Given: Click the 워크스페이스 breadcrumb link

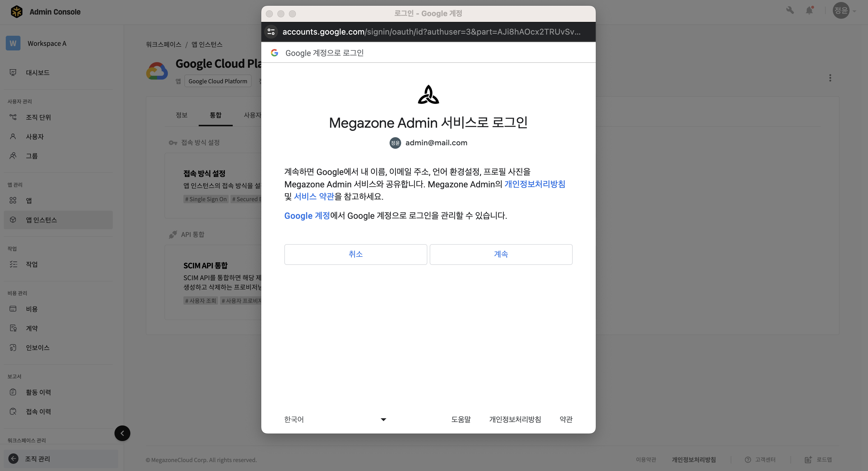Looking at the screenshot, I should (x=164, y=44).
